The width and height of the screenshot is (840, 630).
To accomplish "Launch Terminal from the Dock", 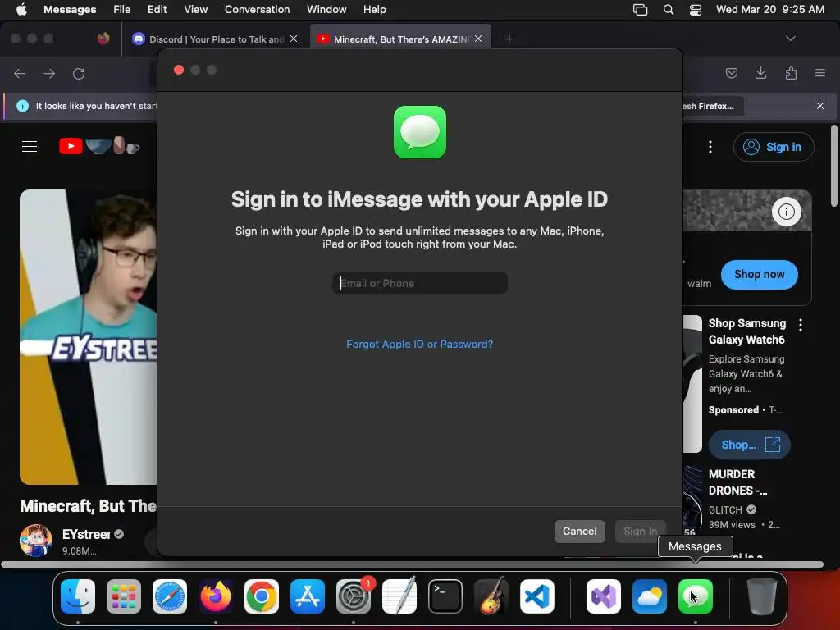I will pyautogui.click(x=445, y=596).
